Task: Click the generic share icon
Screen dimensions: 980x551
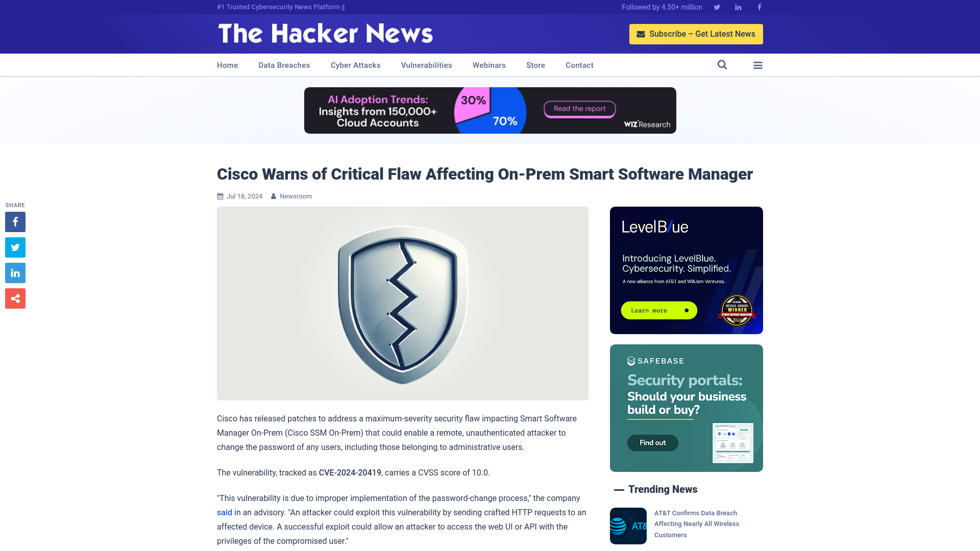Action: pos(15,298)
